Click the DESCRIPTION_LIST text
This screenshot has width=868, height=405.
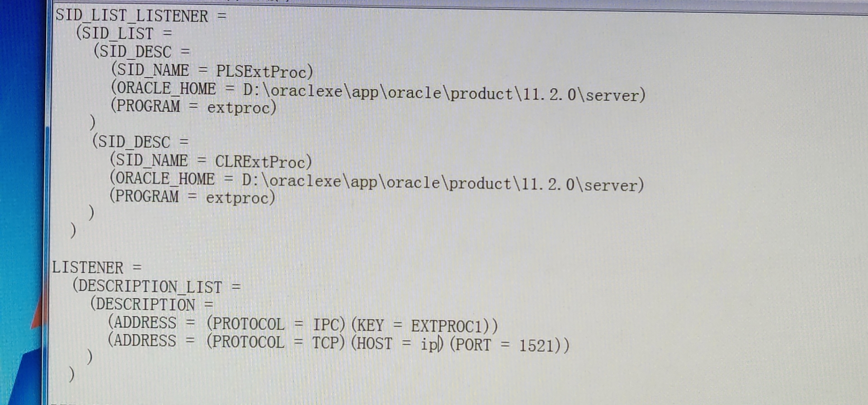[x=151, y=287]
